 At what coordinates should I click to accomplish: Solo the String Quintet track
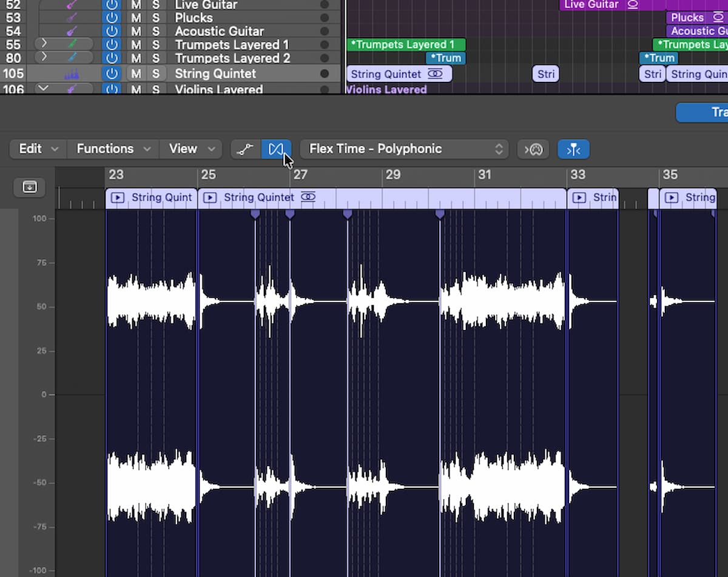pyautogui.click(x=156, y=74)
